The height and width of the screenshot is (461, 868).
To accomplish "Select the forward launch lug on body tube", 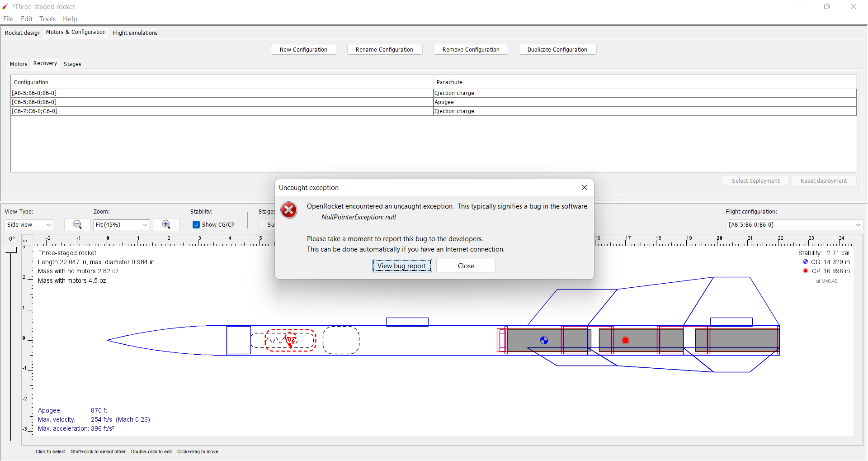I will (x=407, y=322).
